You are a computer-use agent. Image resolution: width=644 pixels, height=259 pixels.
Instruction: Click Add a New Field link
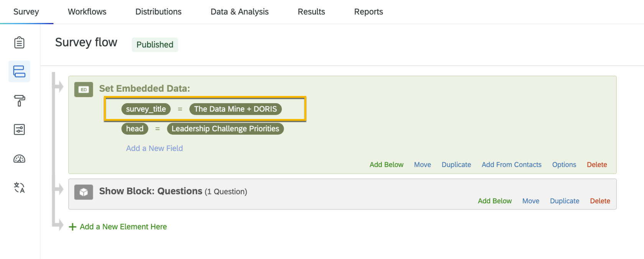click(x=154, y=148)
